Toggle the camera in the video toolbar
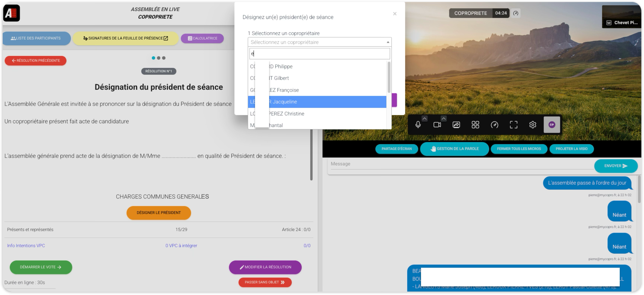The image size is (644, 295). coord(437,125)
